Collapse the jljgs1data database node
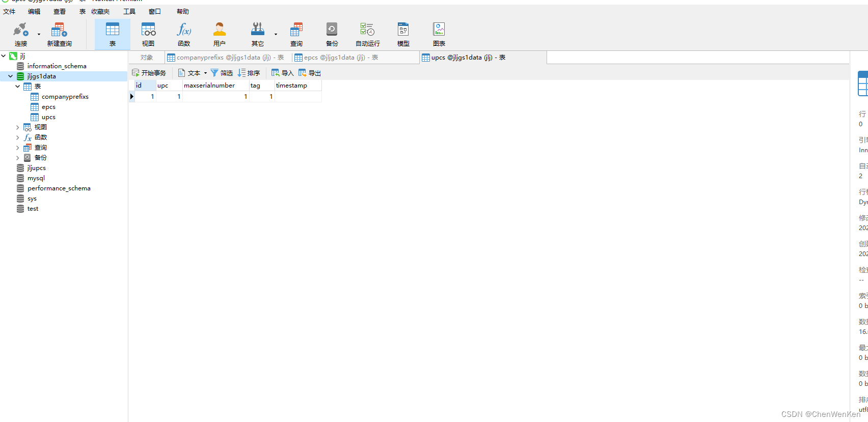The width and height of the screenshot is (868, 422). pyautogui.click(x=10, y=76)
